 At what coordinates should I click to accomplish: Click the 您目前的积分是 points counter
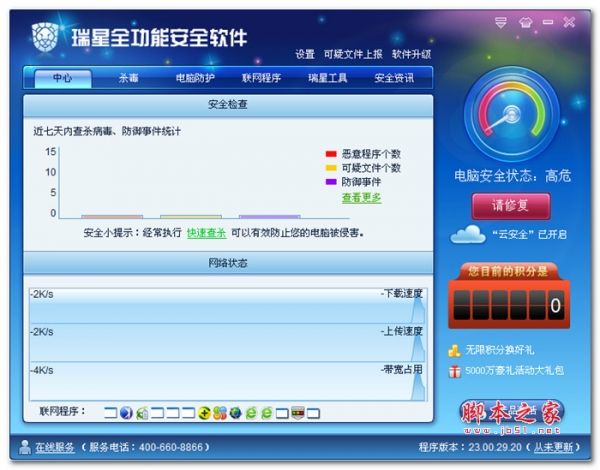[509, 296]
